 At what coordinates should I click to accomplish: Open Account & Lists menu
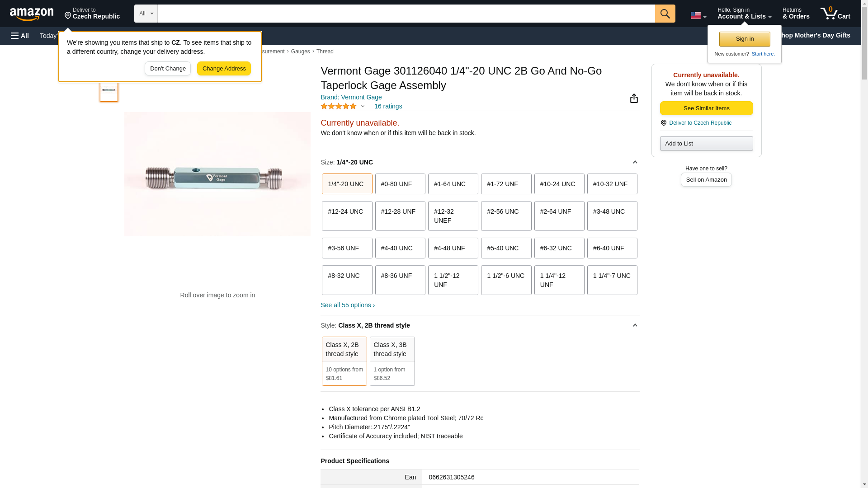click(744, 14)
